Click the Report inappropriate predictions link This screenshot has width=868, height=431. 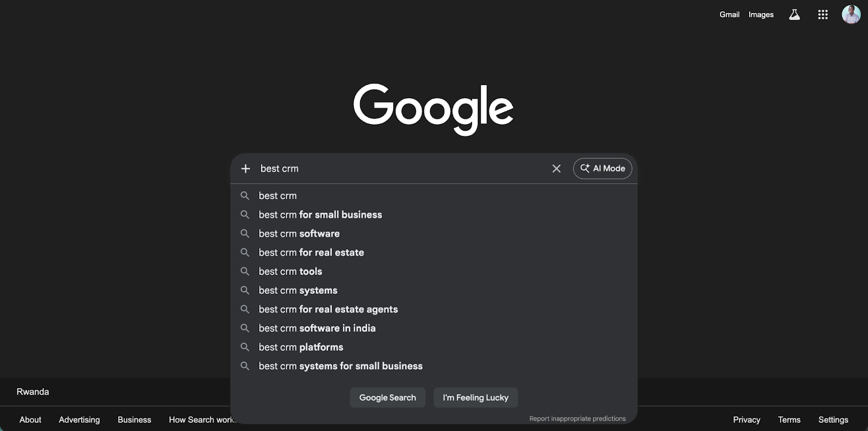point(577,418)
